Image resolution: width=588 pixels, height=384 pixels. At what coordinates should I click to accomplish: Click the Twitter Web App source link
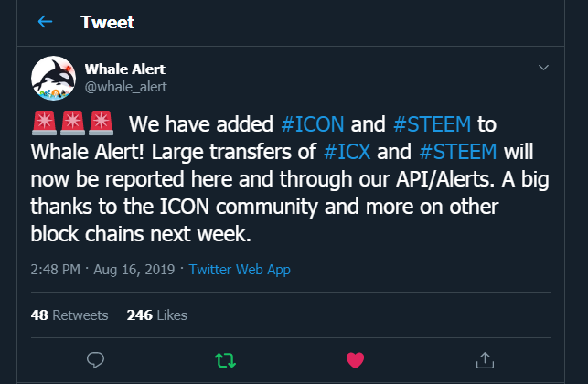pos(238,271)
